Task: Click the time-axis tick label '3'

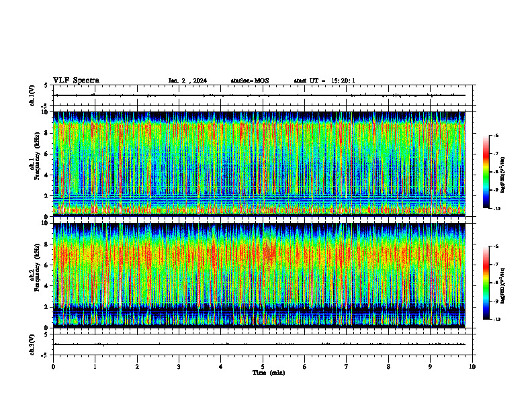Action: pyautogui.click(x=179, y=367)
